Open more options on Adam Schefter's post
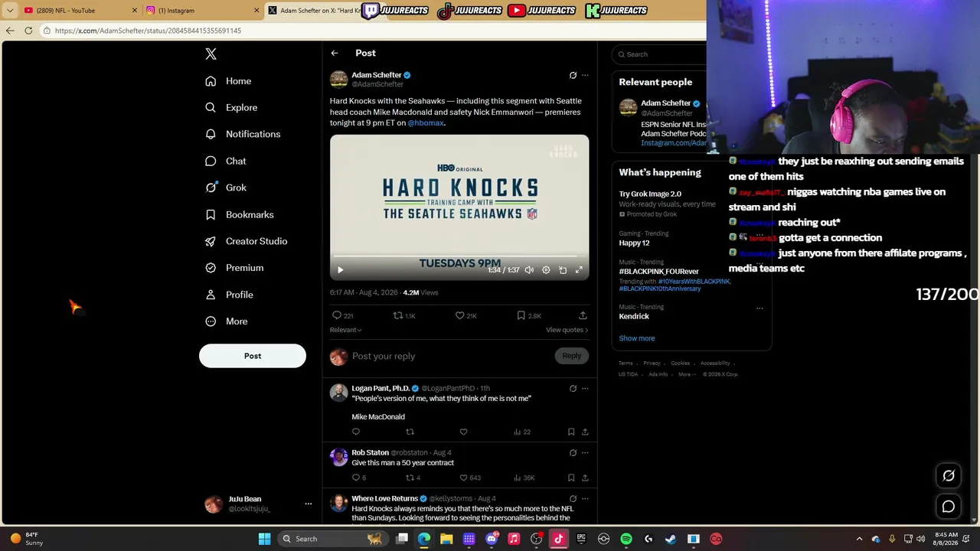 (585, 75)
